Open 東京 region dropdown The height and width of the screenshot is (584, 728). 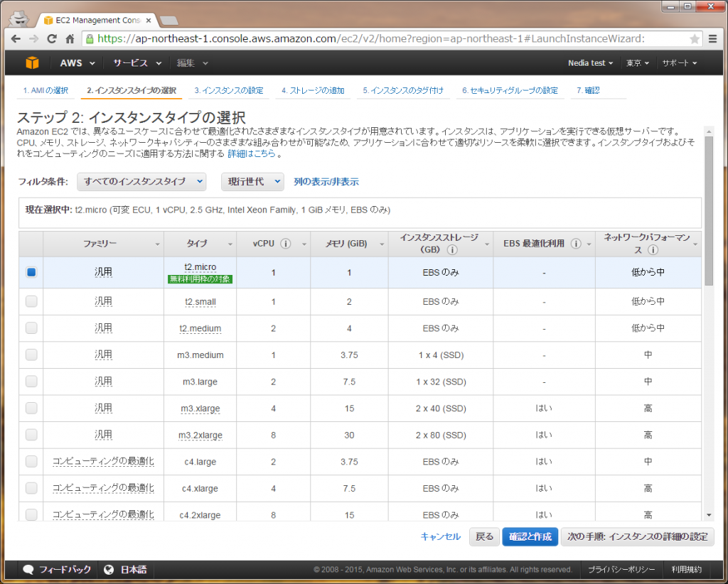click(638, 63)
